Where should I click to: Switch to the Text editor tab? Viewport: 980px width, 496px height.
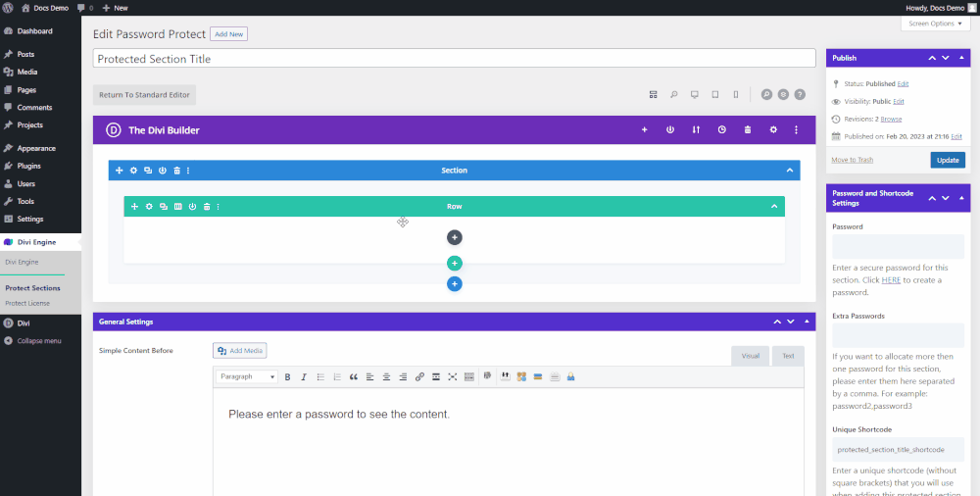pyautogui.click(x=787, y=357)
